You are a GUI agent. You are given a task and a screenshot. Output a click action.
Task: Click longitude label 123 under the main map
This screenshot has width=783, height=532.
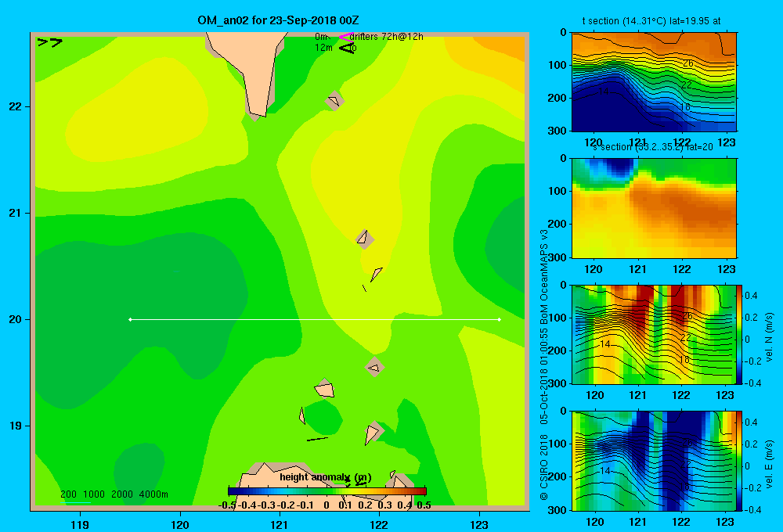tap(479, 524)
